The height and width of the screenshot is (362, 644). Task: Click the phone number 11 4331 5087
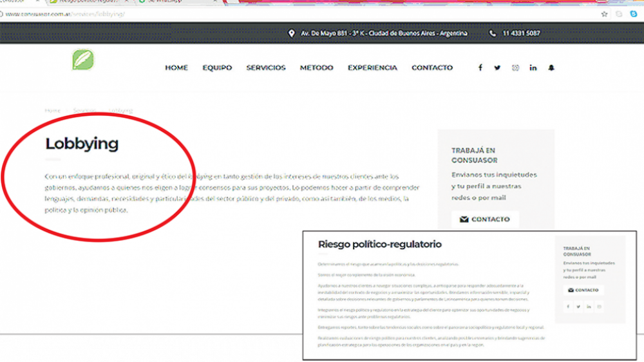tap(521, 33)
